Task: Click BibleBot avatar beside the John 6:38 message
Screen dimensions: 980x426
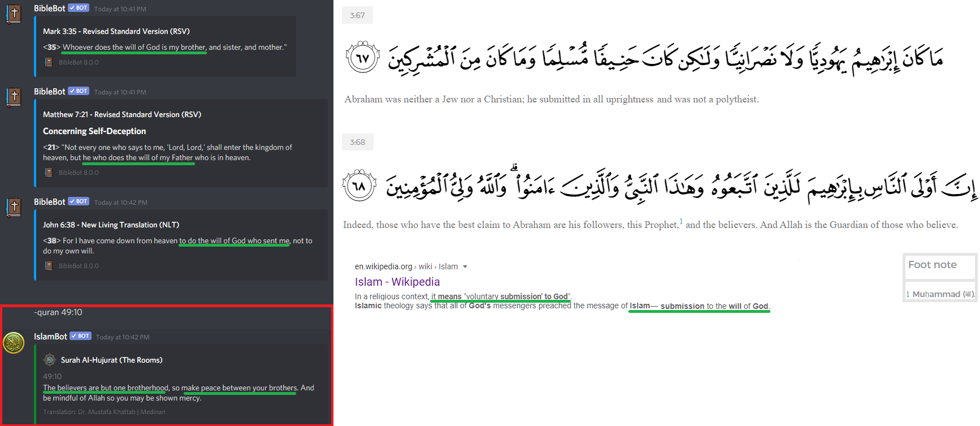Action: [x=14, y=207]
